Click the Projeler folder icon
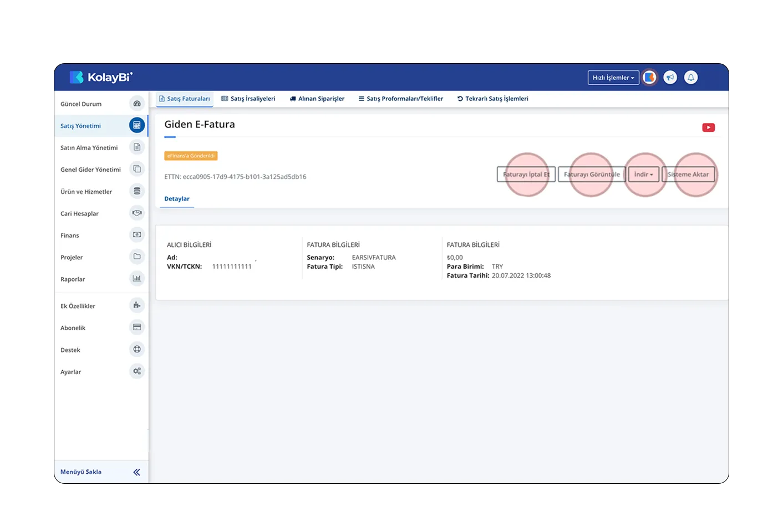Image resolution: width=783 pixels, height=532 pixels. 137,257
